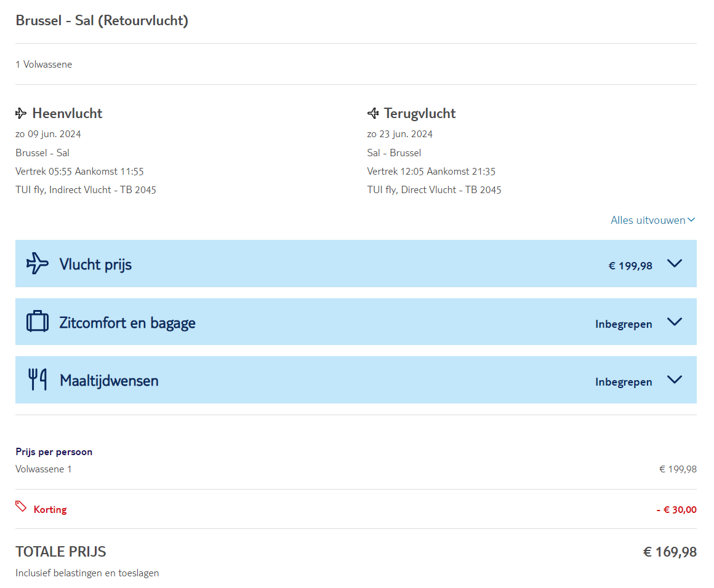Click the red discount tag icon
Screen dimensions: 714x588
coord(22,507)
